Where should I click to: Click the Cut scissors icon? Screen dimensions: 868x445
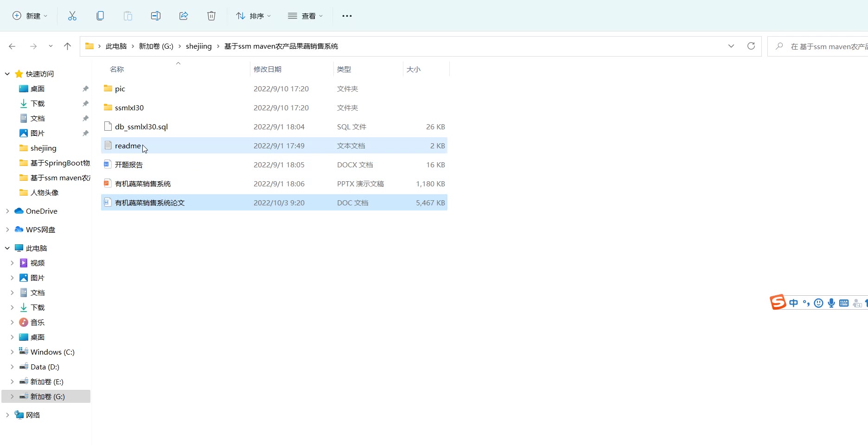[72, 16]
